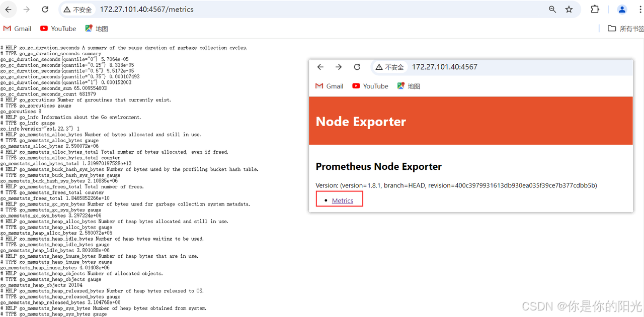Go forward in the inset Node Exporter browser
644x317 pixels.
pyautogui.click(x=339, y=67)
